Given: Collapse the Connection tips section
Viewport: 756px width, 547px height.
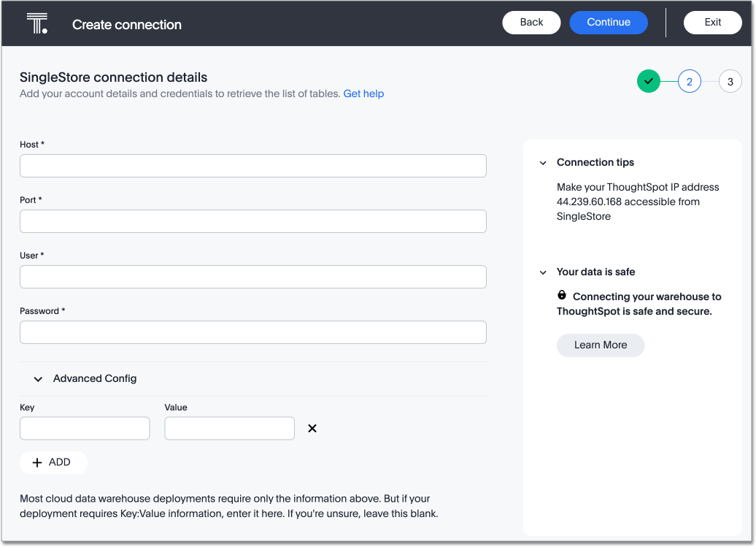Looking at the screenshot, I should coord(543,163).
